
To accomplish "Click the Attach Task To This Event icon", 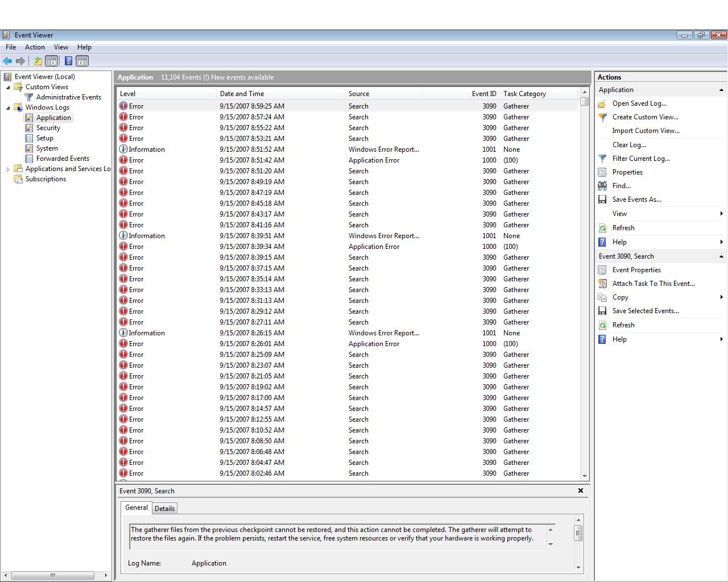I will tap(602, 284).
